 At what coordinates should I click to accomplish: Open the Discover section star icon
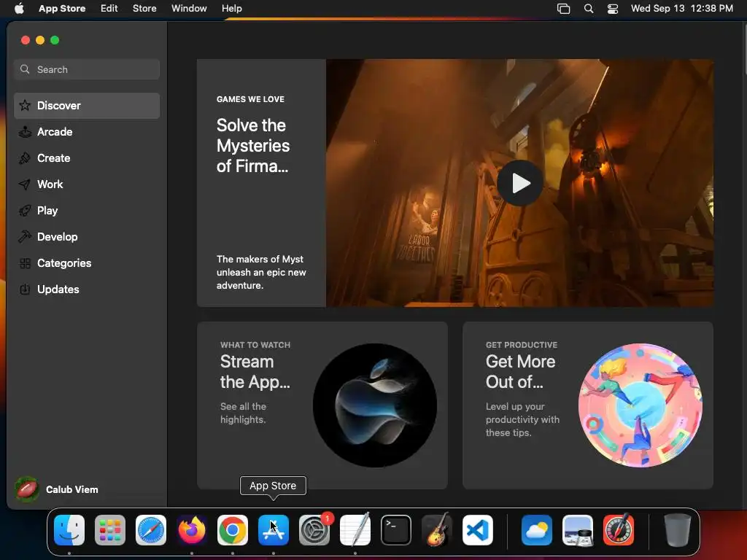26,105
